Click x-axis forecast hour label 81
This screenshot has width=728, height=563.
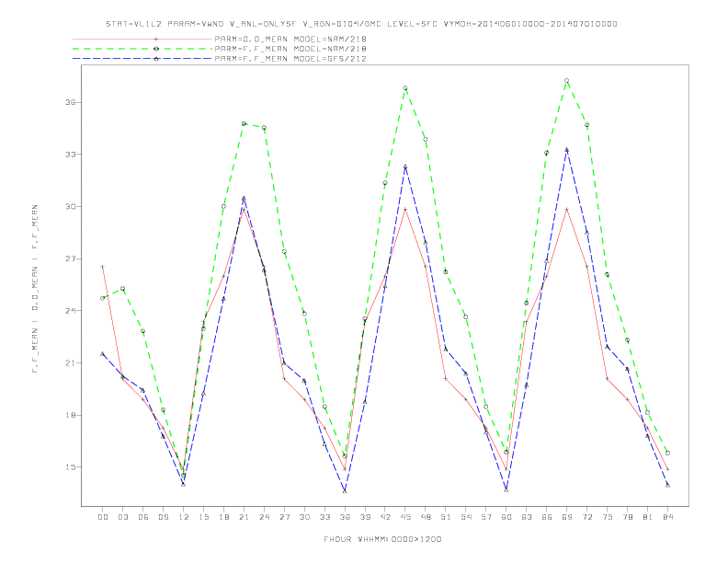click(x=648, y=517)
